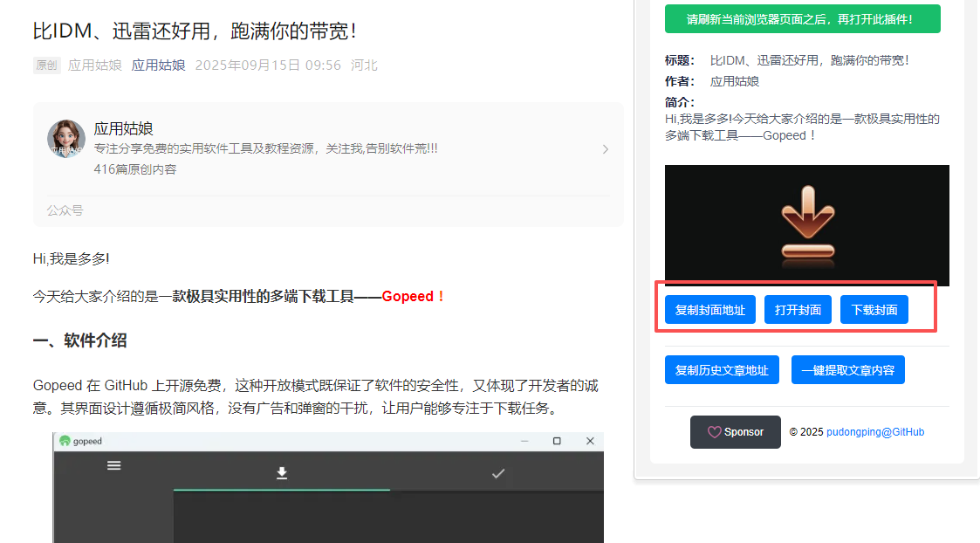Click the red Gopeed! text in article
The image size is (980, 543).
coord(414,296)
